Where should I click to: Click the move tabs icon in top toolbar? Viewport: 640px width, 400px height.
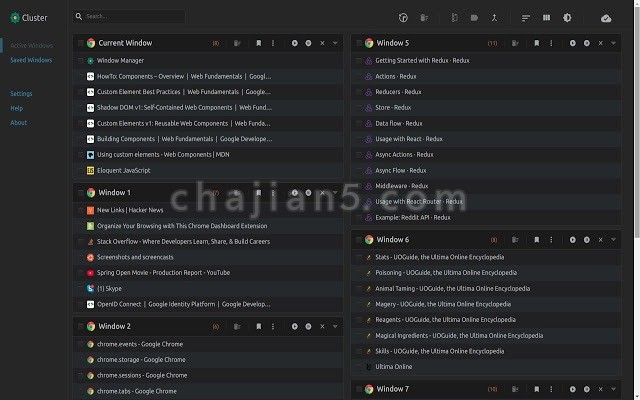(x=454, y=18)
